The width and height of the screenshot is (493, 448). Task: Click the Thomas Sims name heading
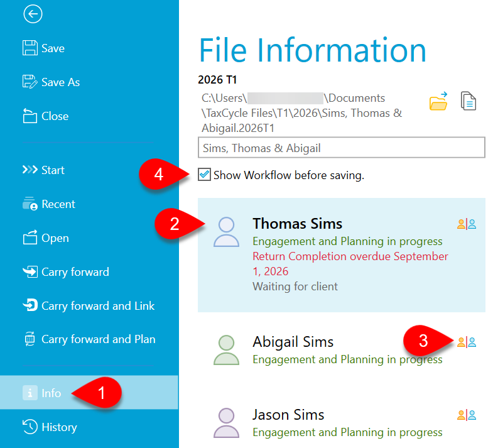(298, 224)
